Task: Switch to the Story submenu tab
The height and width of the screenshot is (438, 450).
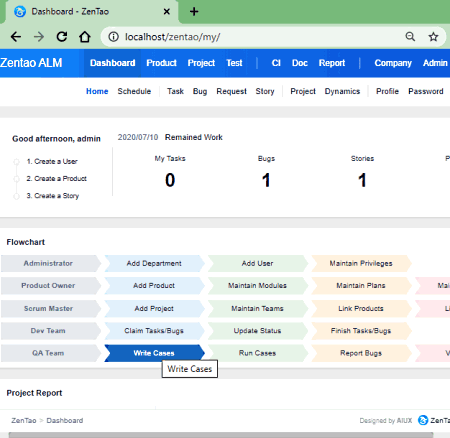Action: [x=265, y=91]
